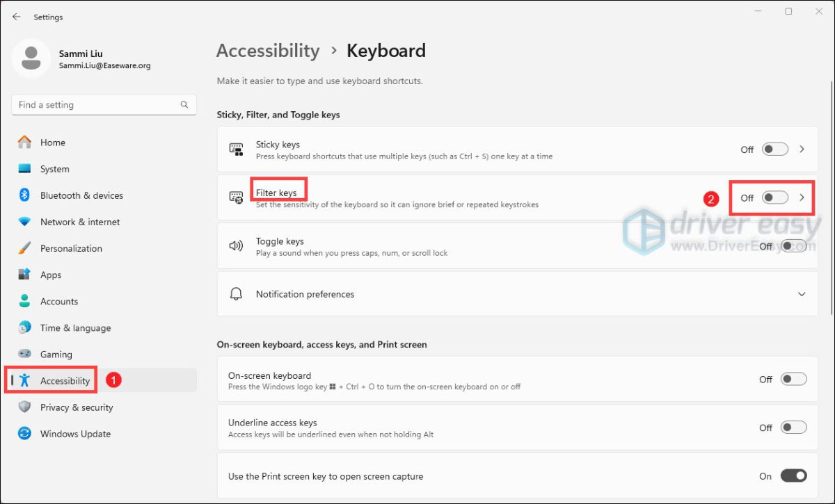This screenshot has width=835, height=504.
Task: Click the Windows Update sync icon
Action: click(x=25, y=434)
